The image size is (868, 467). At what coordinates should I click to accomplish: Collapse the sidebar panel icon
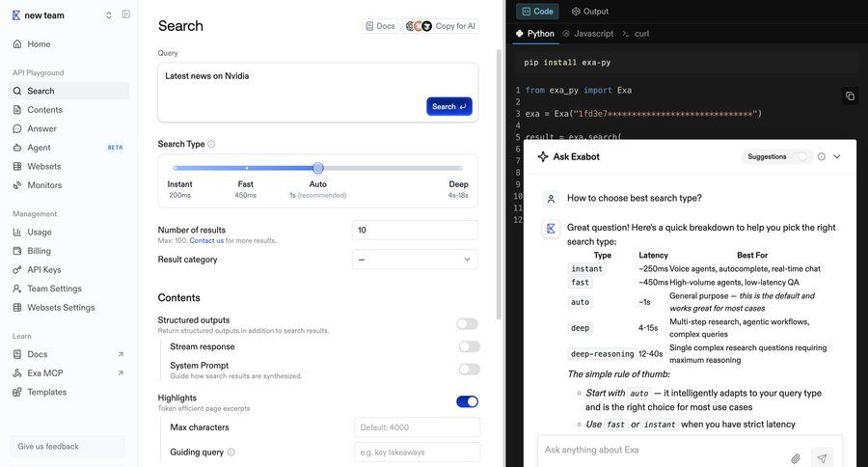click(125, 14)
